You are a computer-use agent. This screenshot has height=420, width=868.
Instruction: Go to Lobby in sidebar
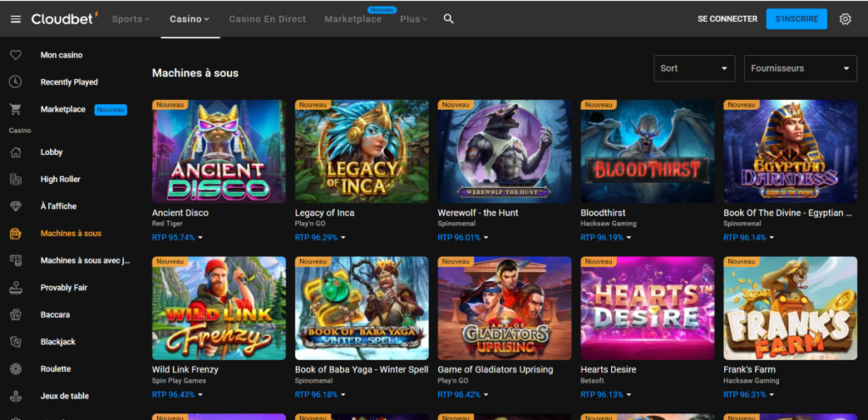coord(52,152)
